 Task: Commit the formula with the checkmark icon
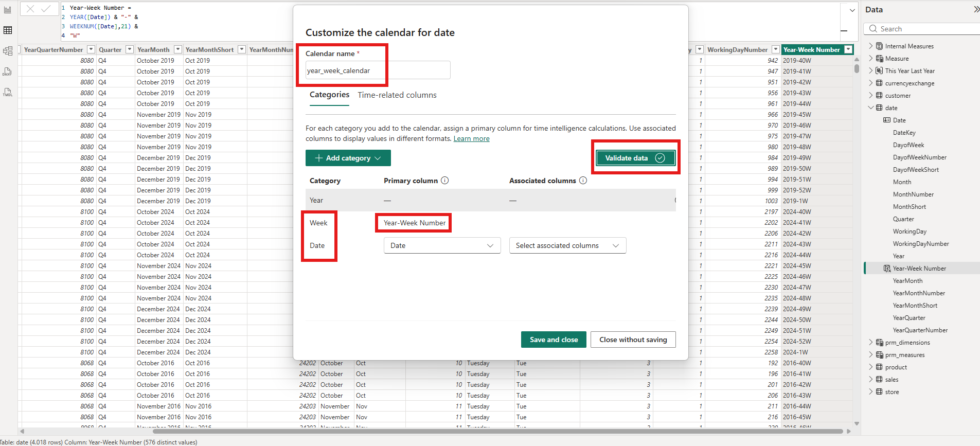(46, 9)
